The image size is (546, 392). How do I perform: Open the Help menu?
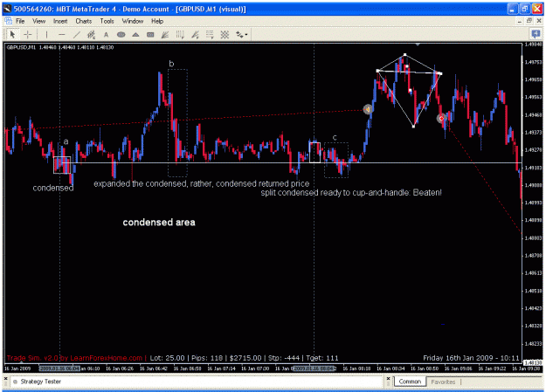(157, 21)
